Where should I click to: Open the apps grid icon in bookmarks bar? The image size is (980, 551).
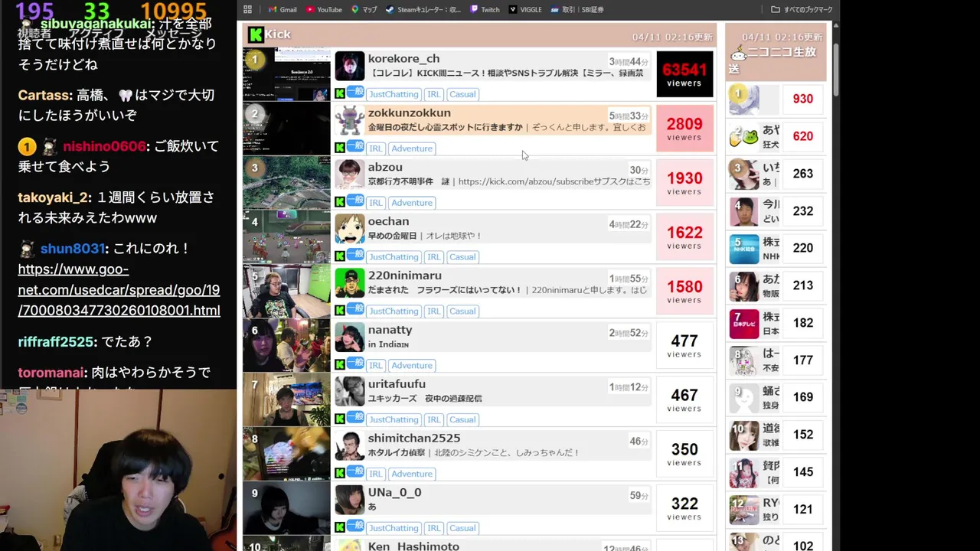pos(247,9)
